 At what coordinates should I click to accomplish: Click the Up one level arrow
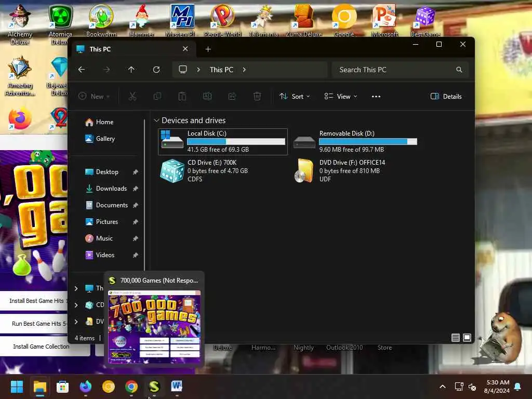131,70
